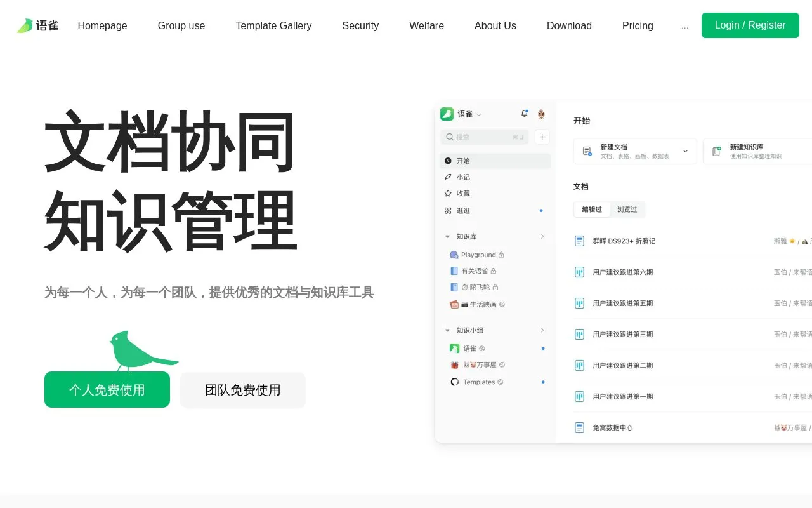Collapse the 知识小组 section triangle
The image size is (812, 508).
[x=447, y=330]
